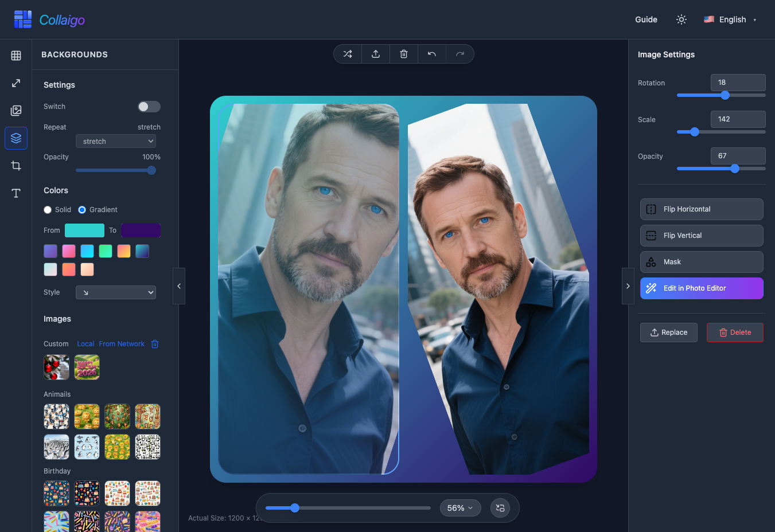Open the Mask options button
Image resolution: width=775 pixels, height=532 pixels.
point(702,262)
